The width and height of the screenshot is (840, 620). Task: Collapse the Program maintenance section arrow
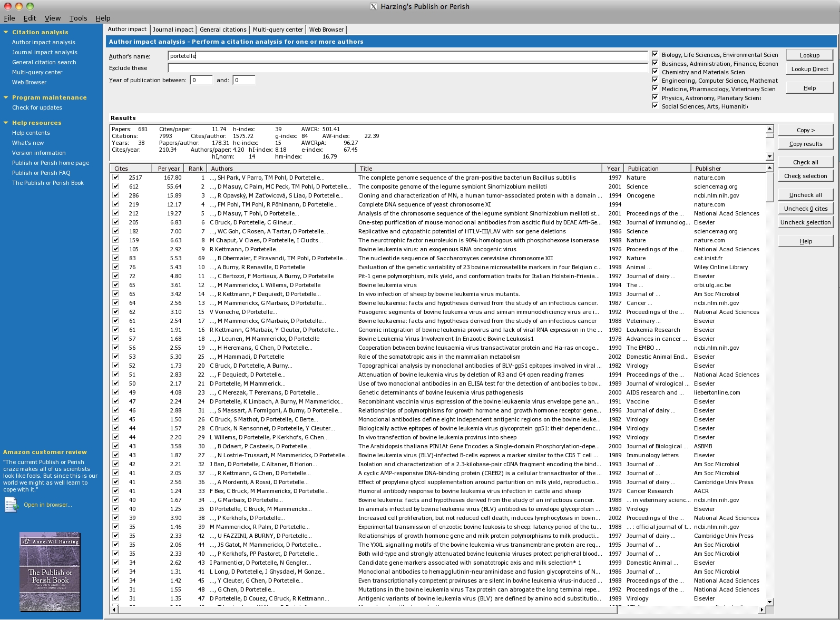pos(6,97)
